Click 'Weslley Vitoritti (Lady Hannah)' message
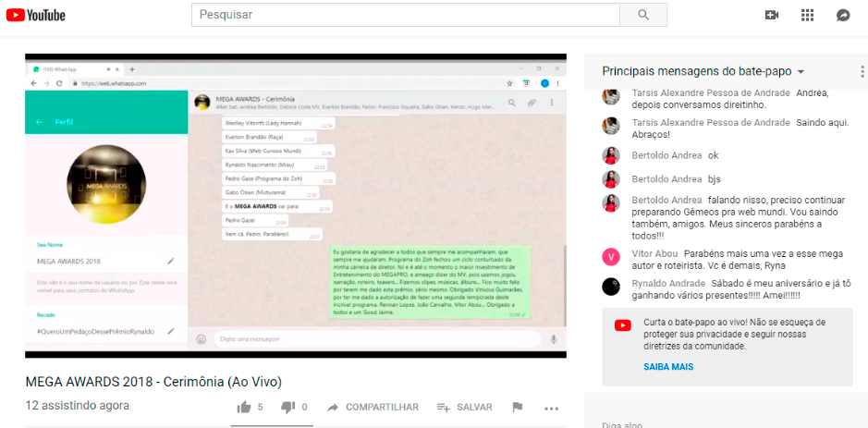 (278, 124)
